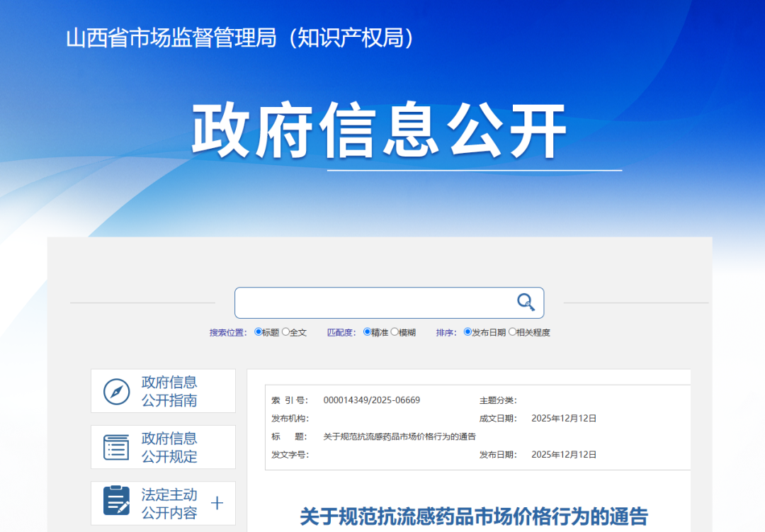Click the blue article headline 关于规范抗流感药品市场价格行为的通告
The width and height of the screenshot is (765, 532).
pos(474,516)
